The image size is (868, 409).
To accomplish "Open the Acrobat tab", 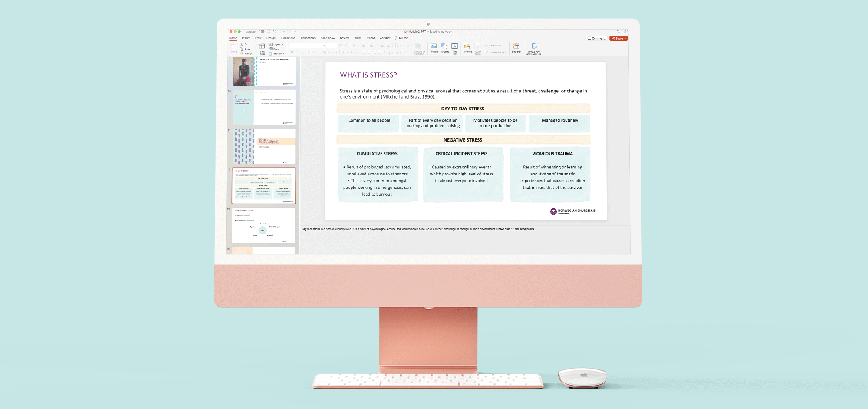I will tap(385, 38).
